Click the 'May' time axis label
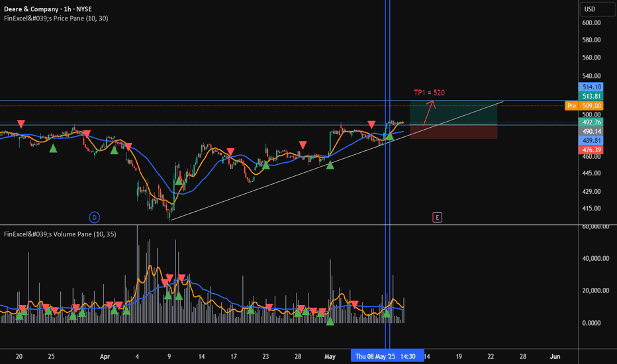 pos(330,357)
